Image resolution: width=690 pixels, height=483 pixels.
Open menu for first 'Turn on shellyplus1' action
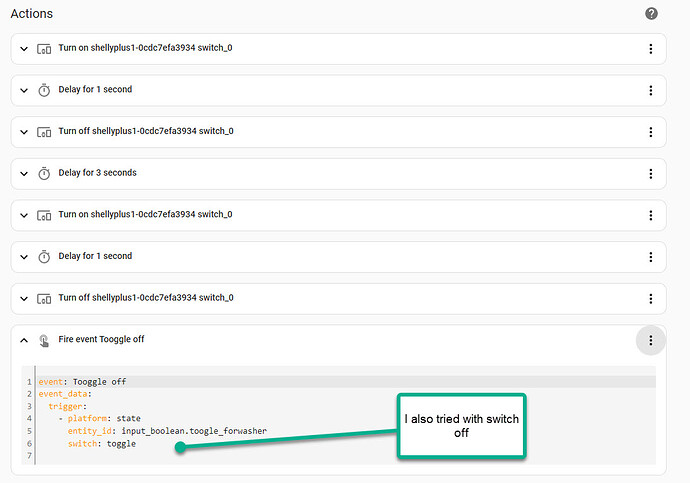point(650,49)
